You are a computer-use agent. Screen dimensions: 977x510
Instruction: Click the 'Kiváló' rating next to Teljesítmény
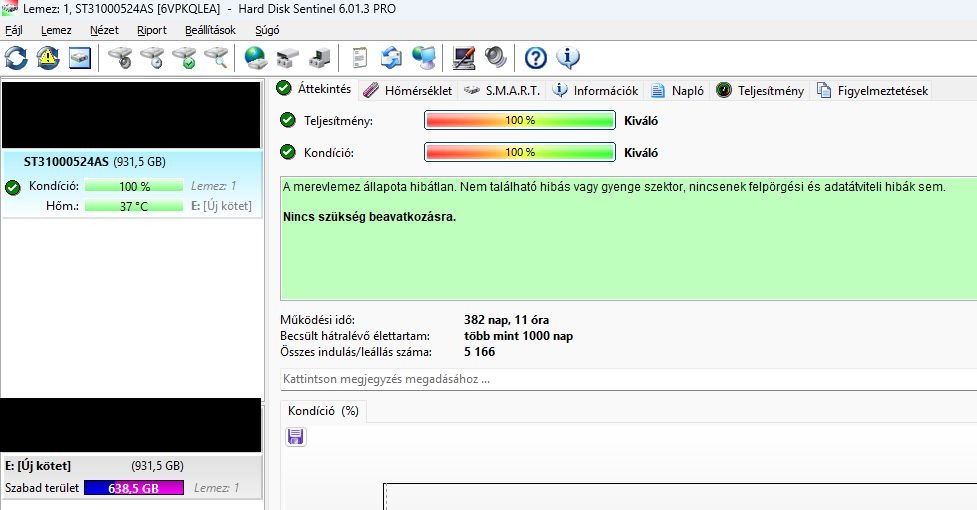tap(641, 121)
